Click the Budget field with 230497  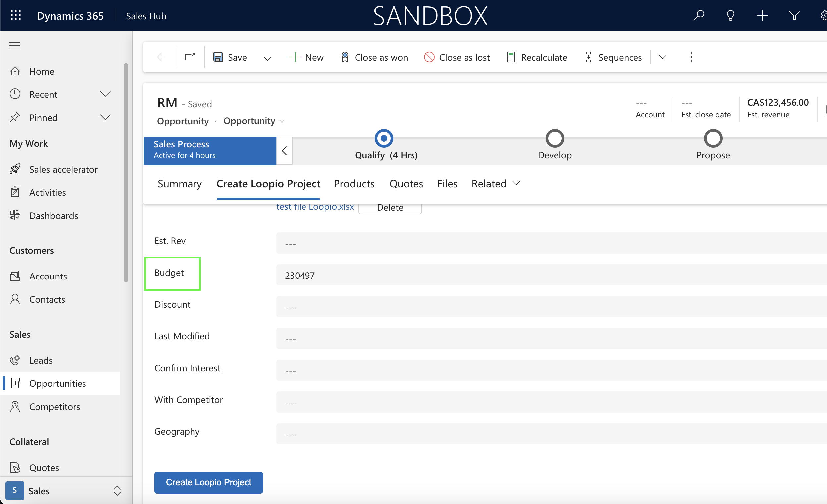[x=551, y=275]
